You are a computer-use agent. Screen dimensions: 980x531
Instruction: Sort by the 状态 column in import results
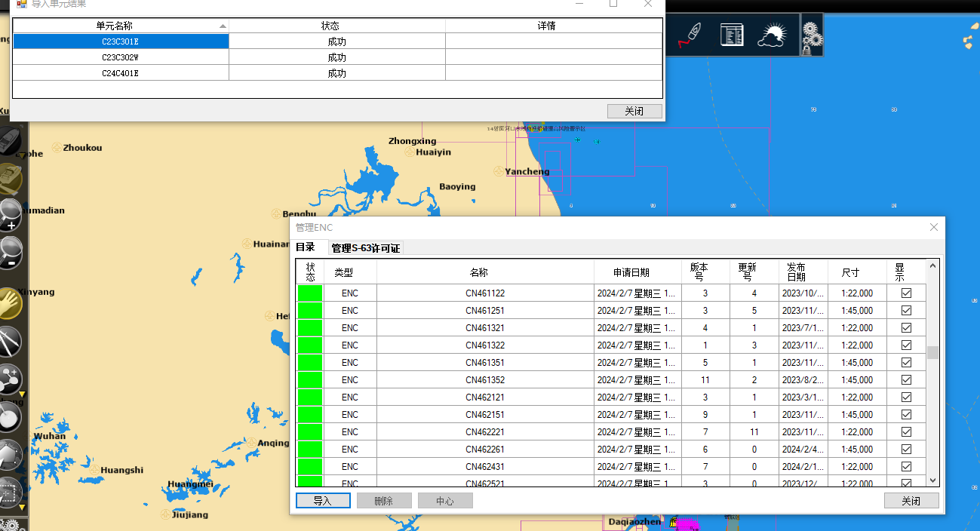[337, 26]
